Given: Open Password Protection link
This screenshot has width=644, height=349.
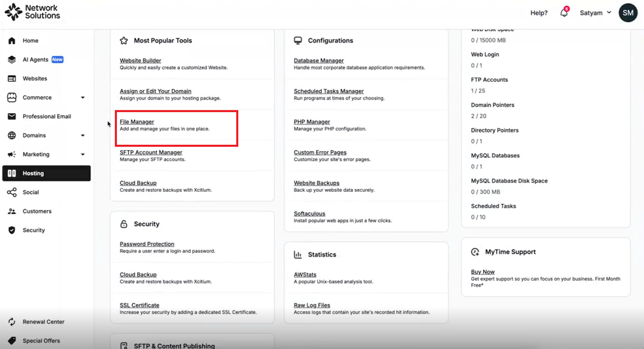Looking at the screenshot, I should point(147,244).
